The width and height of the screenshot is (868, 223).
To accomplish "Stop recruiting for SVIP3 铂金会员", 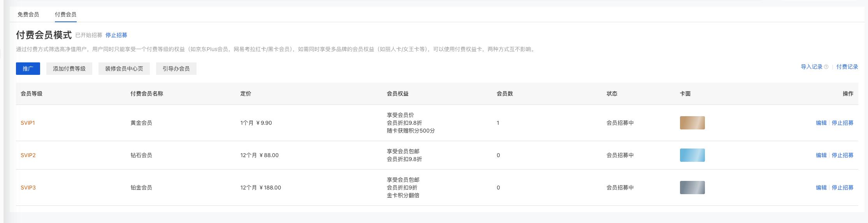I will [x=843, y=188].
